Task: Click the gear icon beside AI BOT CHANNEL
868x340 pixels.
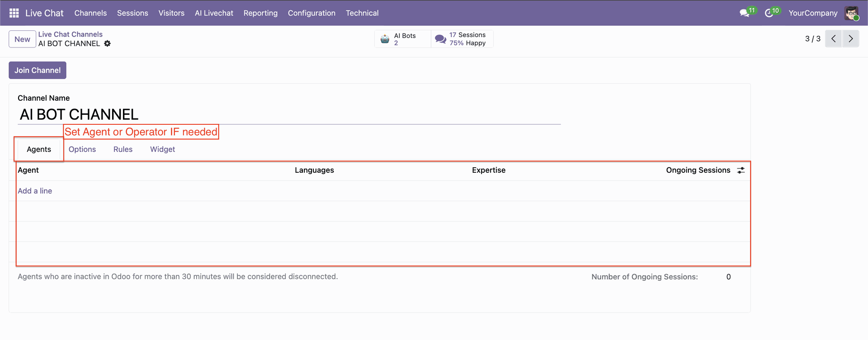Action: tap(107, 43)
